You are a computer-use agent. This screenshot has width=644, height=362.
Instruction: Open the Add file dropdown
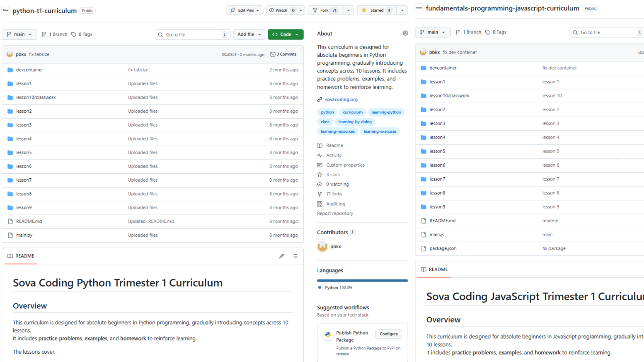tap(249, 34)
